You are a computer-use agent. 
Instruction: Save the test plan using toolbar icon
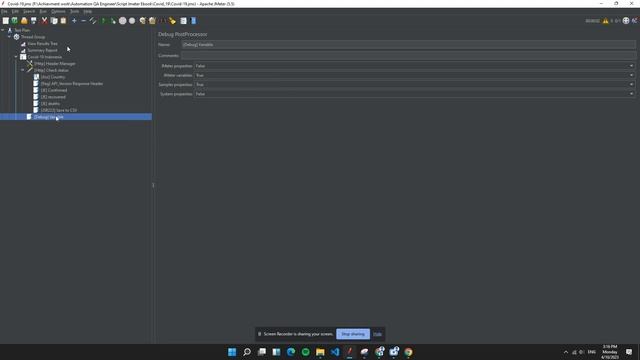tap(34, 21)
